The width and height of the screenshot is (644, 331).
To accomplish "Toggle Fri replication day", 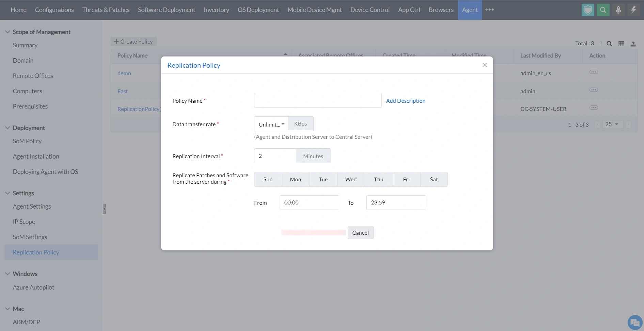I will coord(406,179).
